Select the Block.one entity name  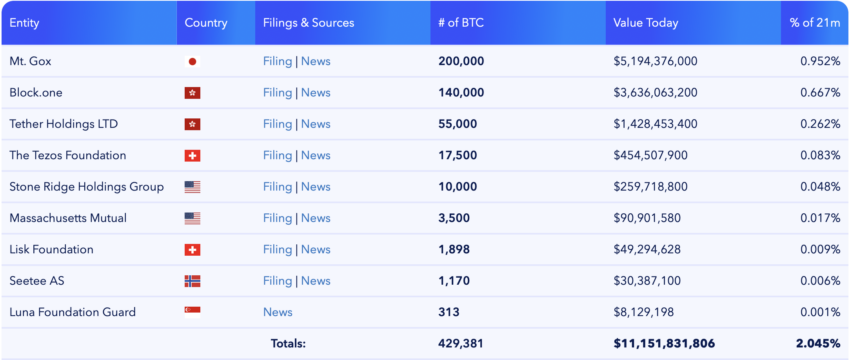[x=36, y=93]
